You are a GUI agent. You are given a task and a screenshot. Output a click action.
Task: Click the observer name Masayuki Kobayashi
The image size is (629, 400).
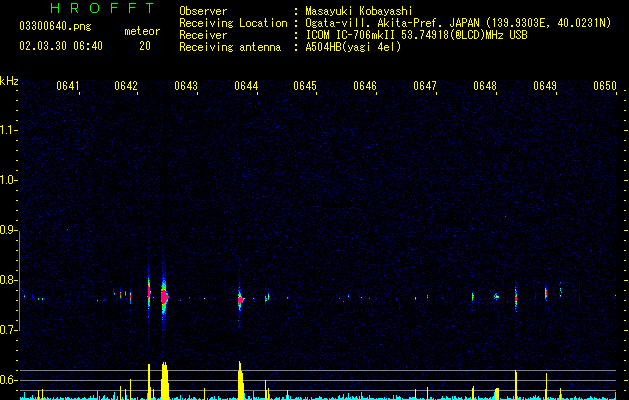[359, 11]
